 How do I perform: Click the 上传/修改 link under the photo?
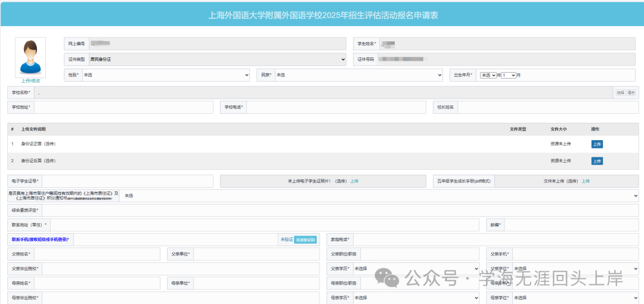click(x=30, y=80)
